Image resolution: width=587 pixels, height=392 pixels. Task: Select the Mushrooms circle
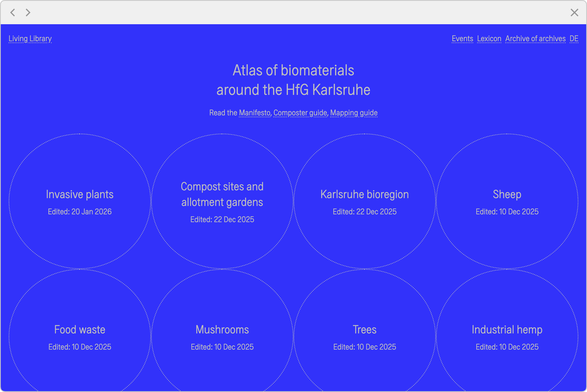pyautogui.click(x=222, y=330)
